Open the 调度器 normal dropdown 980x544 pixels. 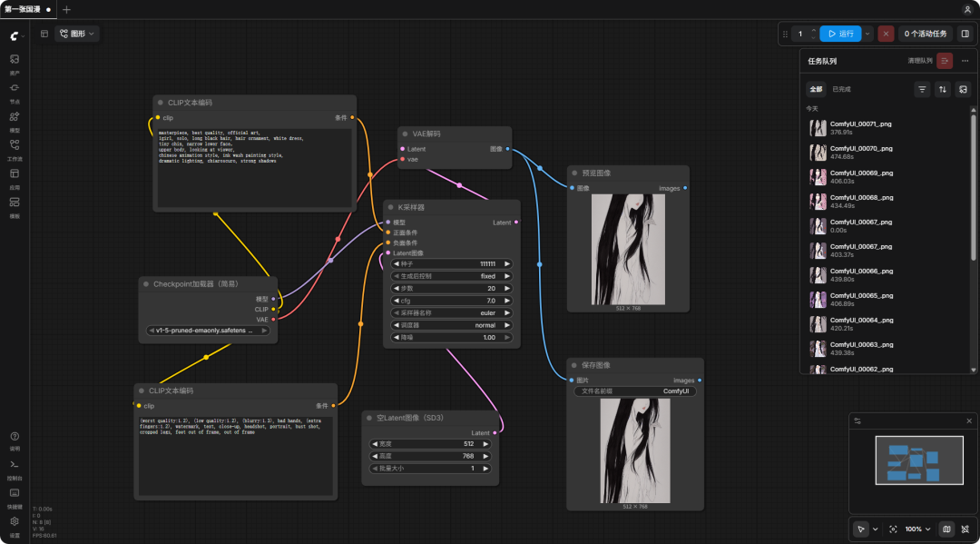pyautogui.click(x=451, y=325)
